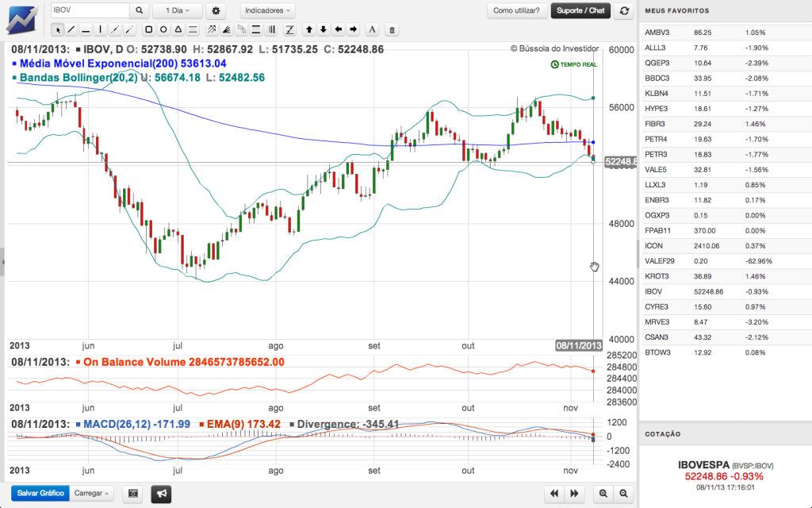This screenshot has width=812, height=508.
Task: Click the trash delete drawings icon
Action: [392, 30]
